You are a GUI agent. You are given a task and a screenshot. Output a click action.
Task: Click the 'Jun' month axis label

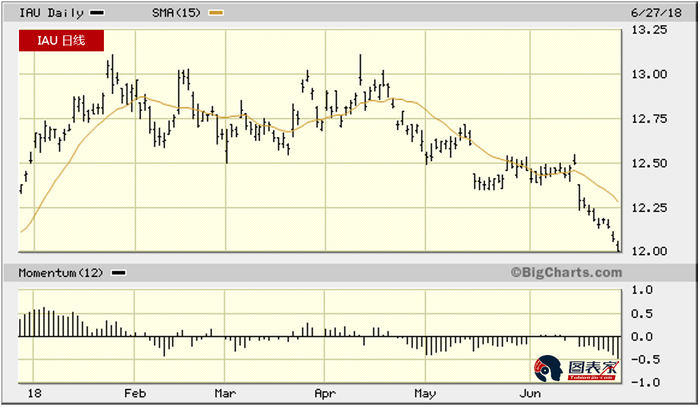530,393
